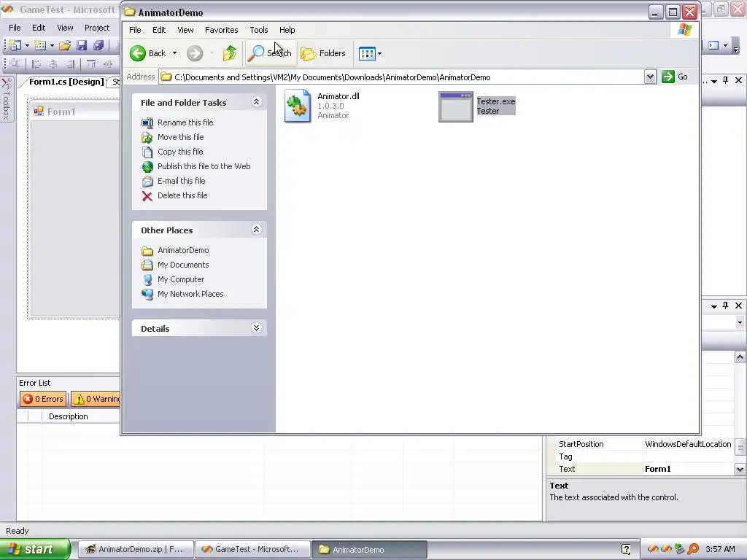This screenshot has width=747, height=560.
Task: Click Delete this file
Action: (x=182, y=195)
